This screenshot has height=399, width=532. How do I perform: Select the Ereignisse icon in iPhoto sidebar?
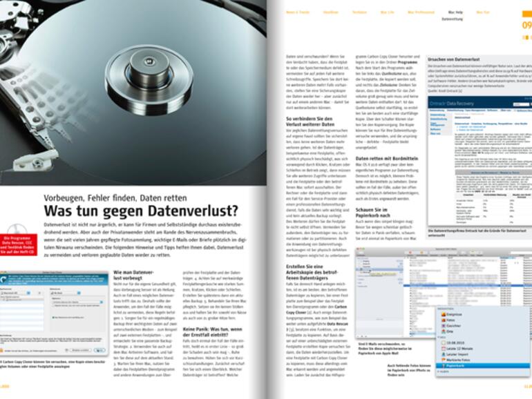(x=443, y=315)
